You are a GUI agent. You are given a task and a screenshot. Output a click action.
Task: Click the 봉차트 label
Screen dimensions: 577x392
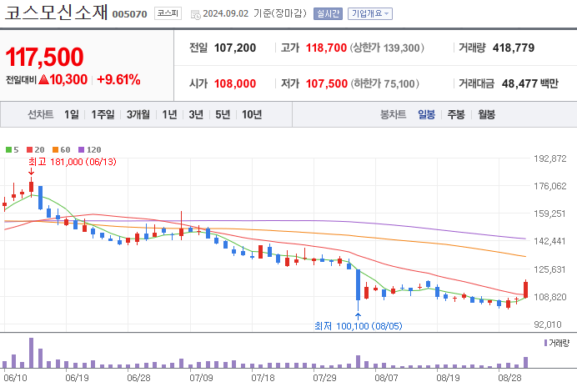pos(393,114)
